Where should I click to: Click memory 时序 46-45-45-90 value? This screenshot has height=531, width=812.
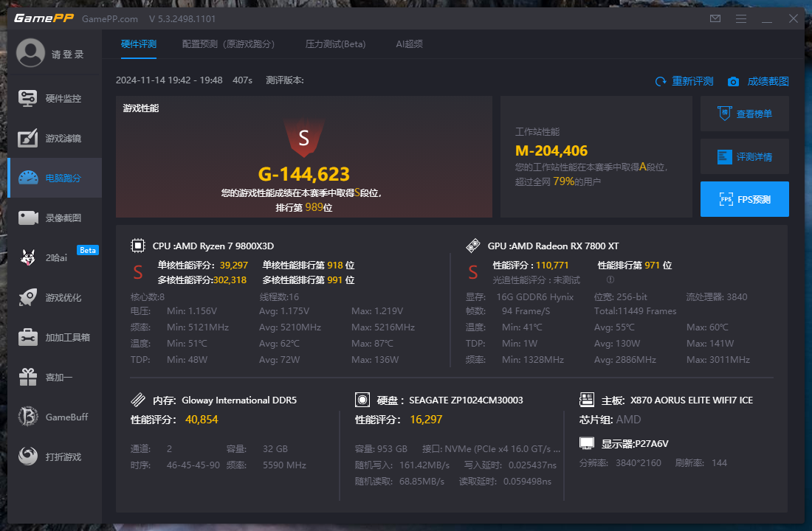coord(193,465)
